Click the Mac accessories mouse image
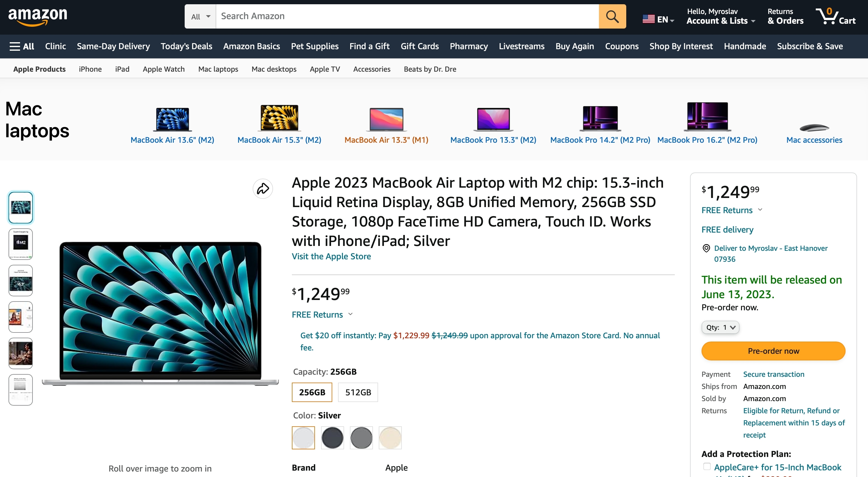The image size is (868, 477). click(x=814, y=127)
